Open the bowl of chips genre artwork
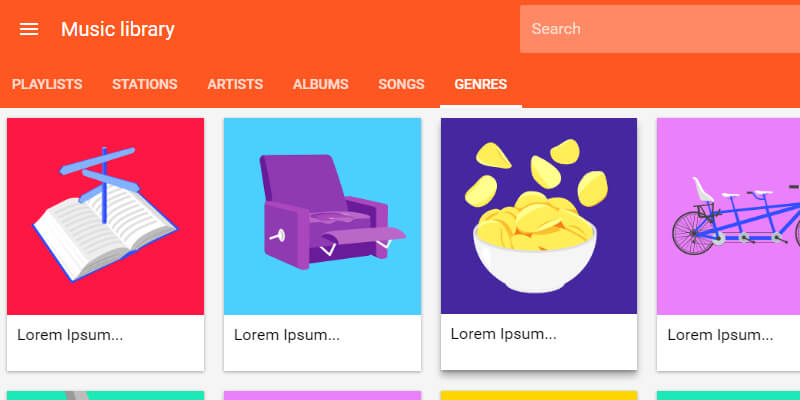The image size is (800, 400). 539,216
